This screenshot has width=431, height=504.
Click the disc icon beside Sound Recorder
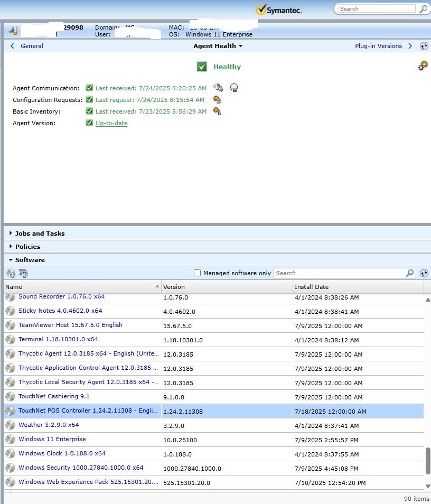tap(10, 297)
